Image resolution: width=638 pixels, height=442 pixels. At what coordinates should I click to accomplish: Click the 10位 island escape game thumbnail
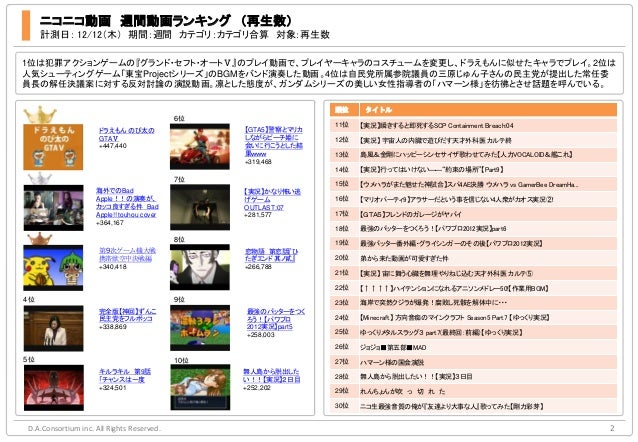click(200, 387)
